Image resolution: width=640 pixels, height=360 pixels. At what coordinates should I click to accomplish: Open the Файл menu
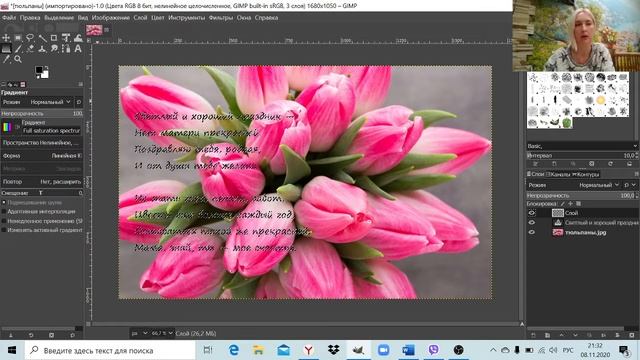(9, 18)
